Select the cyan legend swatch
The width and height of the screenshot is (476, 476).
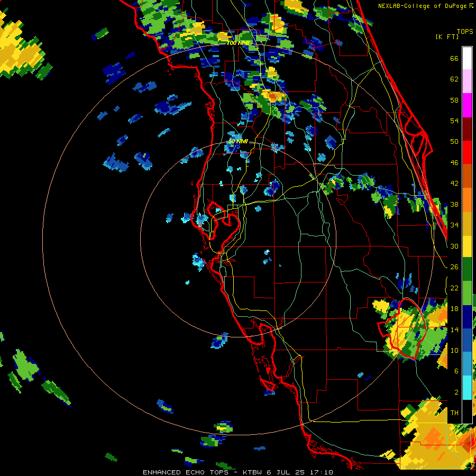pyautogui.click(x=467, y=387)
